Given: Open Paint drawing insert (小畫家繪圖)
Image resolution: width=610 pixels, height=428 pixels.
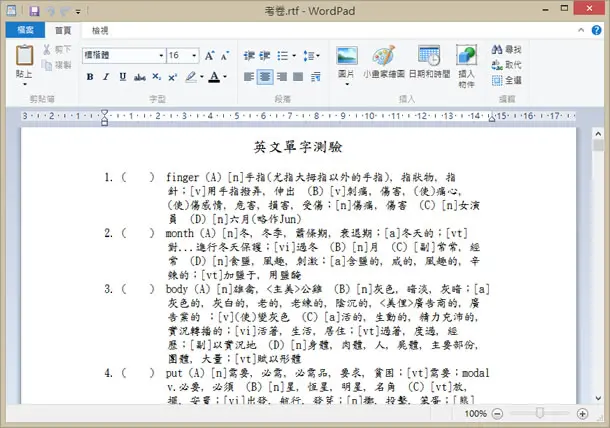Looking at the screenshot, I should [x=384, y=56].
